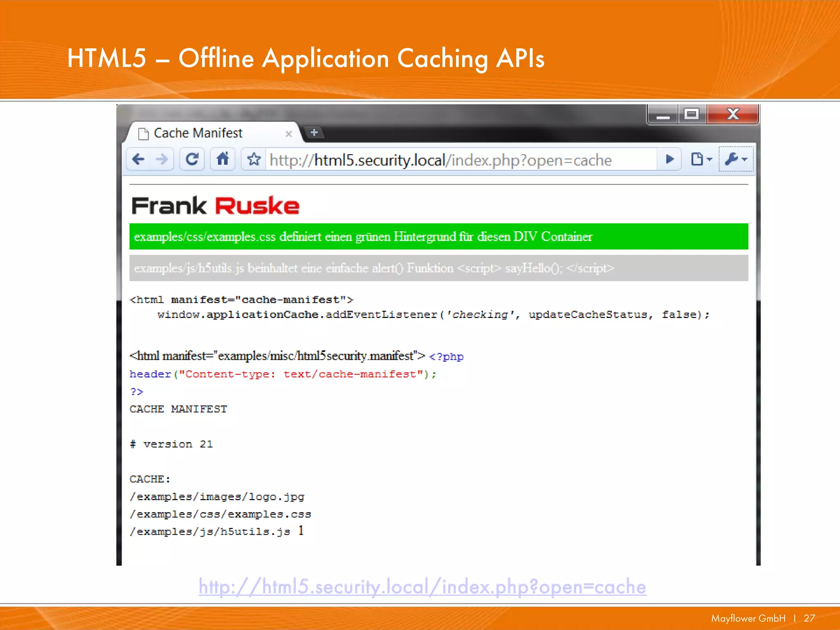Open the page menu dropdown
The width and height of the screenshot is (840, 630).
click(x=701, y=159)
